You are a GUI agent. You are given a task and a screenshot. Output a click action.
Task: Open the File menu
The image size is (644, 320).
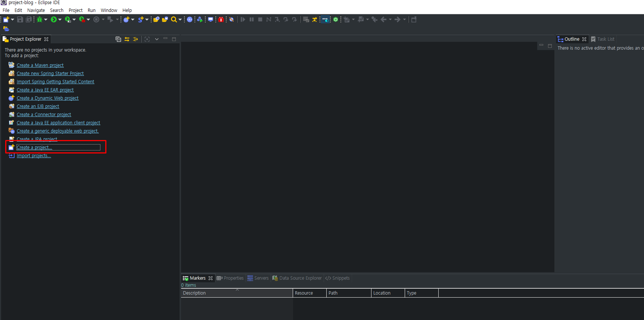point(6,10)
